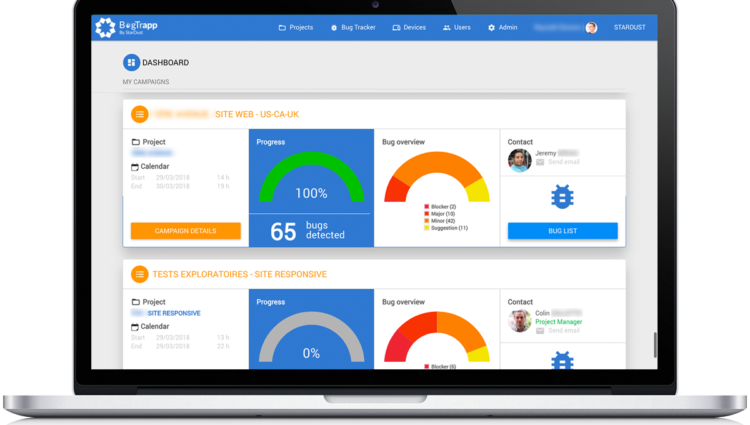Click the Calendar icon in second campaign
The height and width of the screenshot is (425, 750).
[135, 327]
